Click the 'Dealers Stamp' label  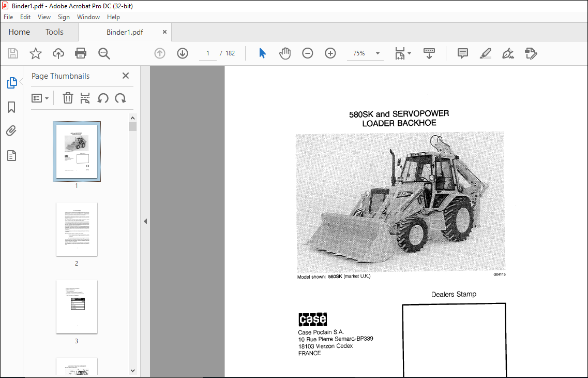[x=454, y=294]
